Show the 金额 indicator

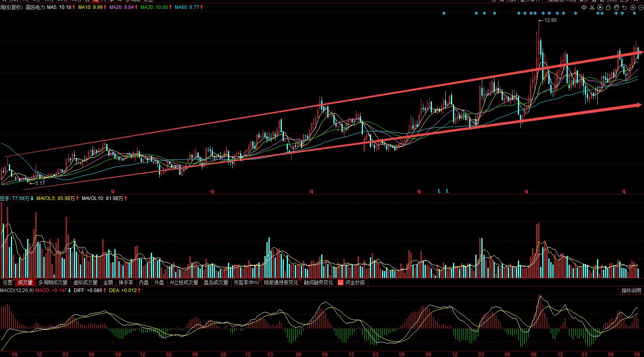coord(108,282)
